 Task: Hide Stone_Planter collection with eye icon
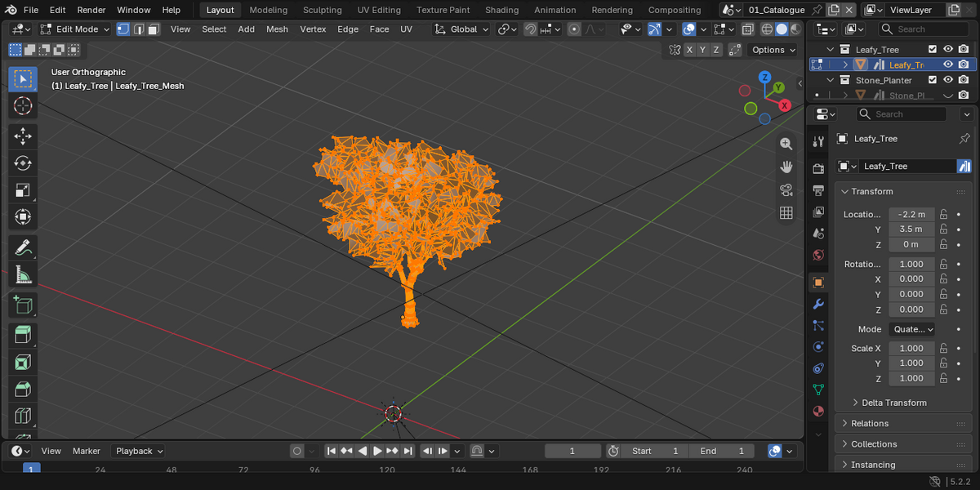pos(948,80)
